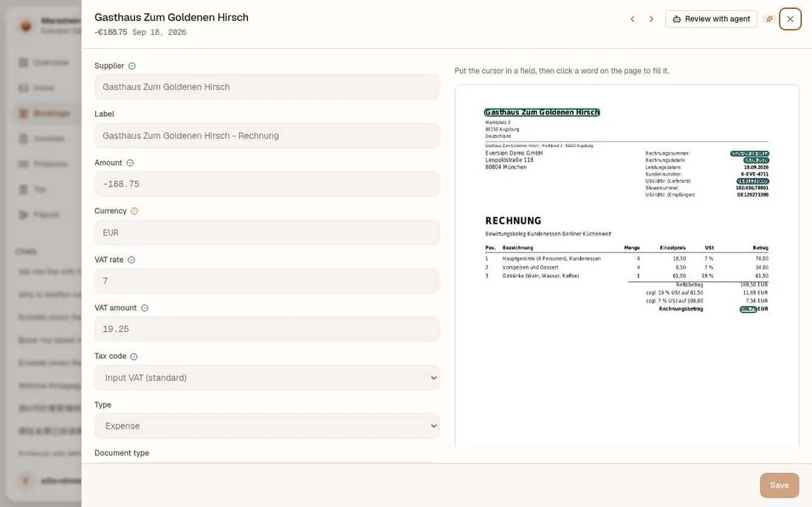Click the Kundennummer value K-EVE-4711

tap(754, 174)
